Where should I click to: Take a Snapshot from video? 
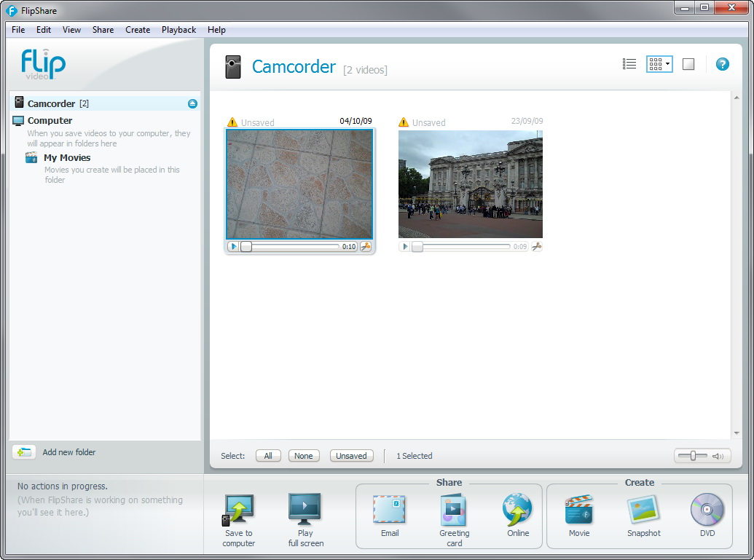click(643, 511)
